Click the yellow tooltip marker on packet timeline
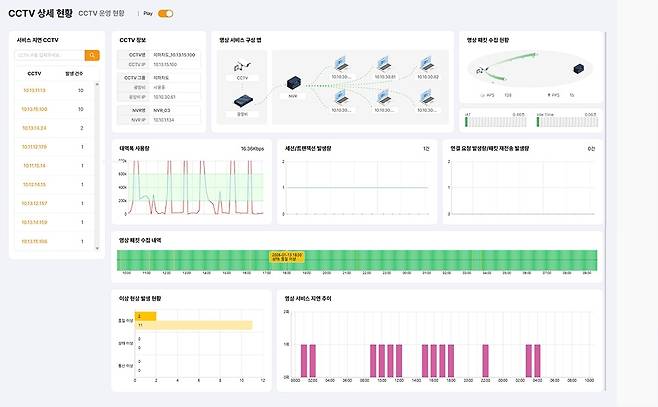The width and height of the screenshot is (658, 407). pos(287,257)
